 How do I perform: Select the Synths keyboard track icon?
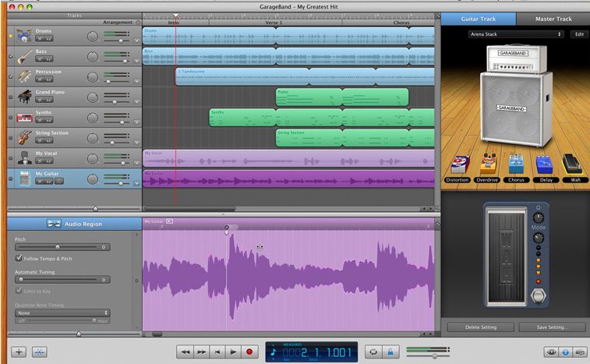[23, 118]
